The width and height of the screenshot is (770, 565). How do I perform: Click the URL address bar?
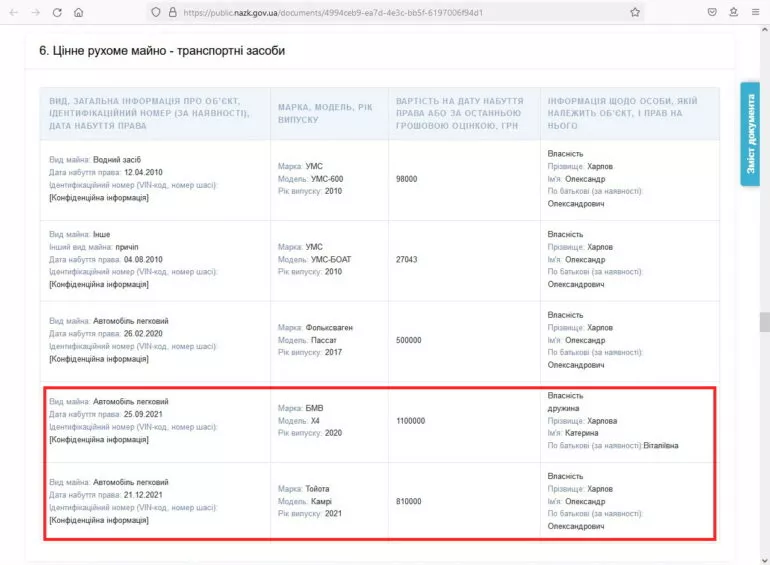click(400, 12)
